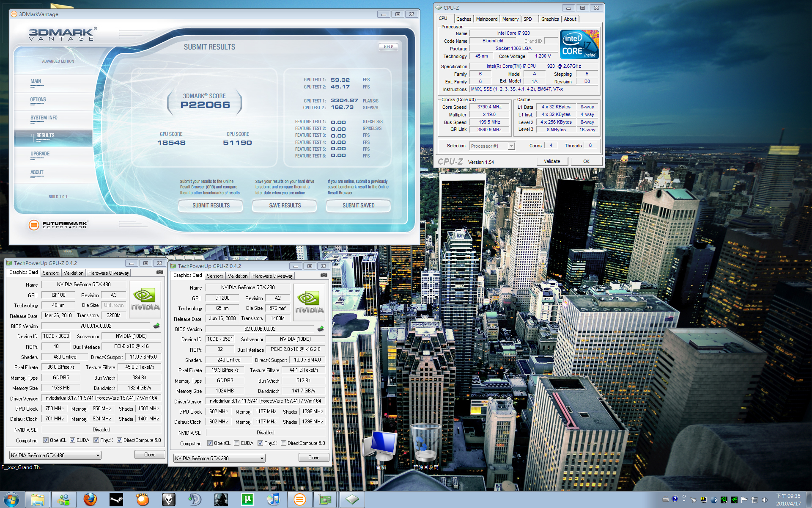Save BIOS icon in GTX 280 GPU-Z window
The image size is (812, 508).
point(321,329)
